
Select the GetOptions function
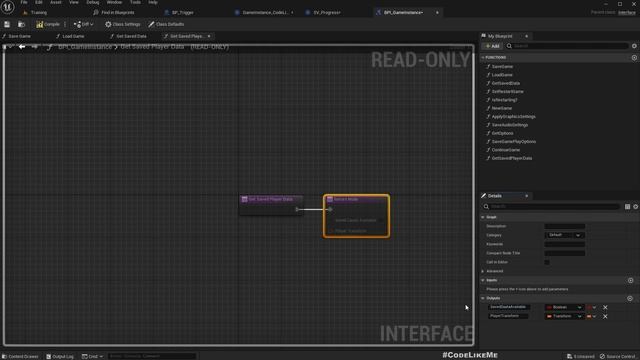click(x=502, y=133)
